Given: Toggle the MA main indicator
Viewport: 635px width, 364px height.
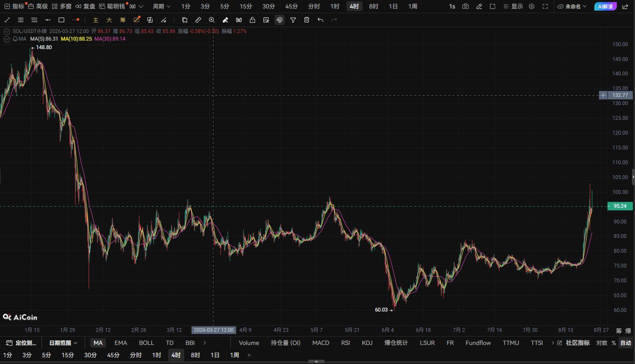Looking at the screenshot, I should [98, 343].
